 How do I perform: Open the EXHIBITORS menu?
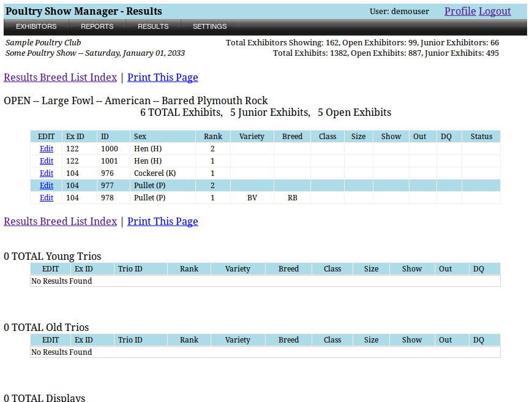click(36, 26)
